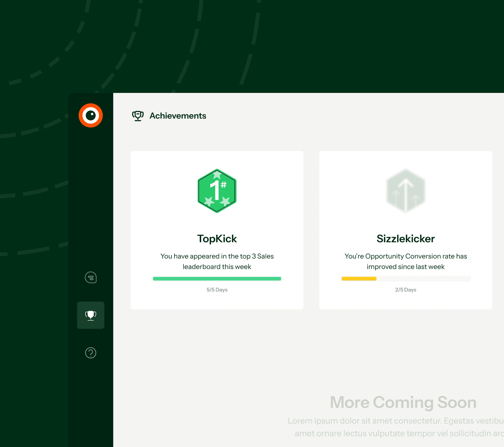Open help via question mark icon
504x447 pixels.
[91, 353]
